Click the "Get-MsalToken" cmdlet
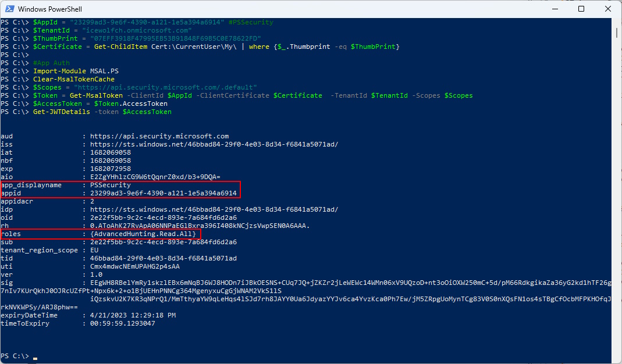The width and height of the screenshot is (622, 364). [97, 95]
